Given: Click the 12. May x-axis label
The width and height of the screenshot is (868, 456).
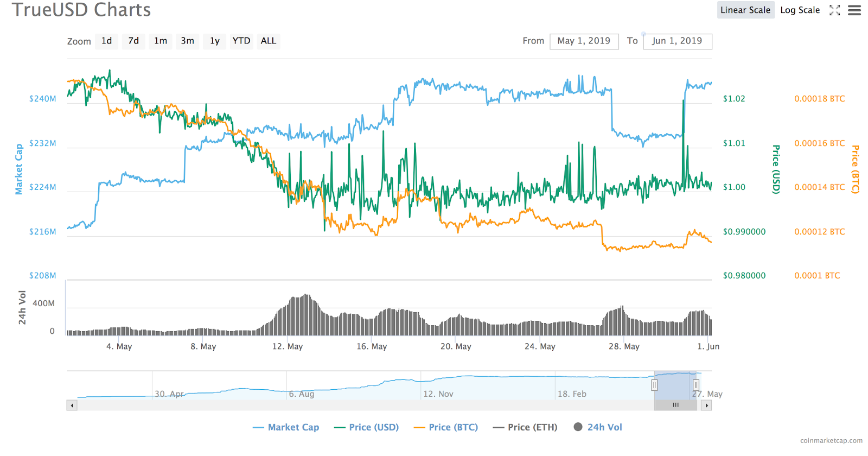Looking at the screenshot, I should coord(288,346).
